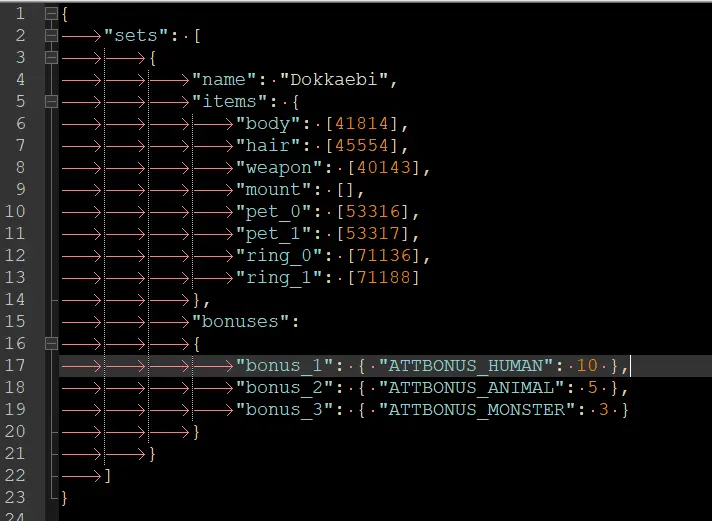Click the value 40143

point(384,168)
